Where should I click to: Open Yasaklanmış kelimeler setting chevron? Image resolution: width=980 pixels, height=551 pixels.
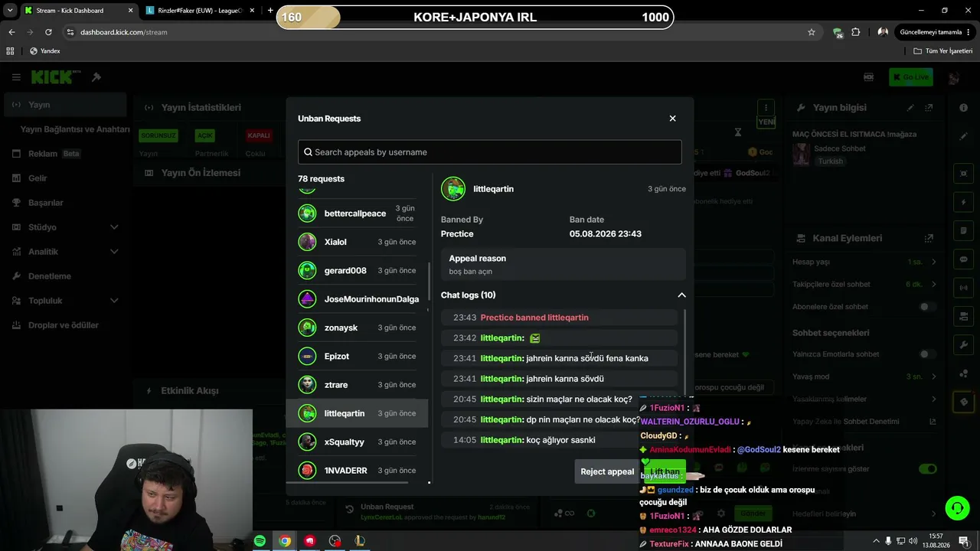coord(933,399)
